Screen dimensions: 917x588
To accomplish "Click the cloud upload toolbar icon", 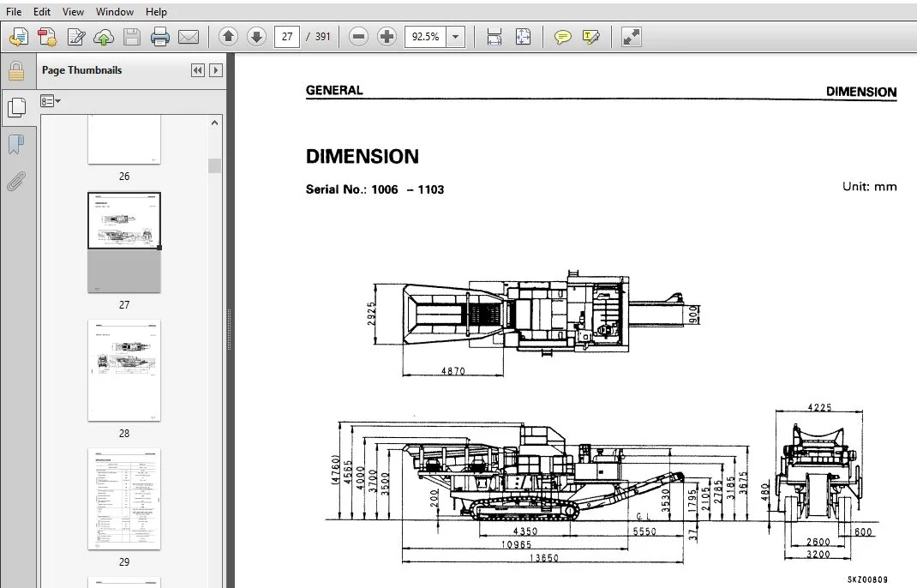I will coord(104,38).
